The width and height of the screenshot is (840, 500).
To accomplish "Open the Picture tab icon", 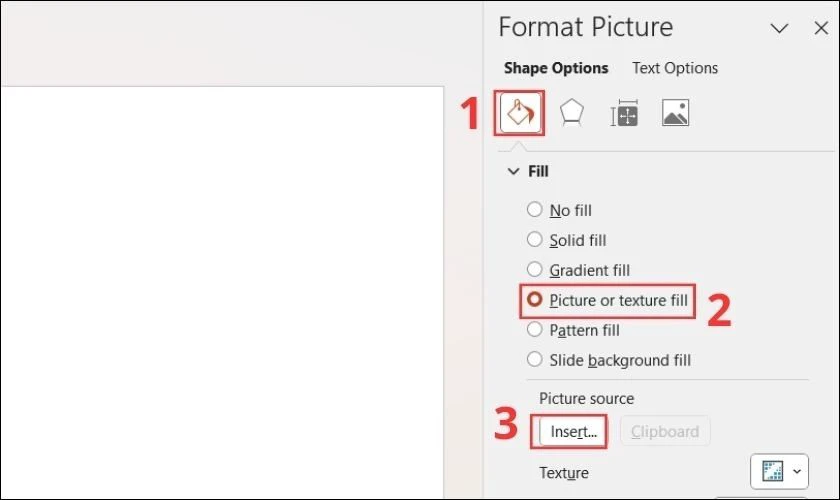I will (676, 113).
